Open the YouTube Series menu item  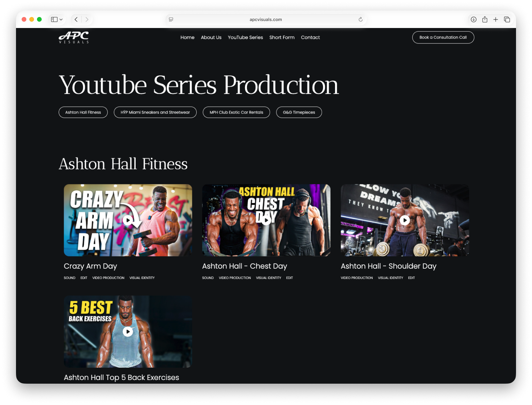[x=245, y=37]
